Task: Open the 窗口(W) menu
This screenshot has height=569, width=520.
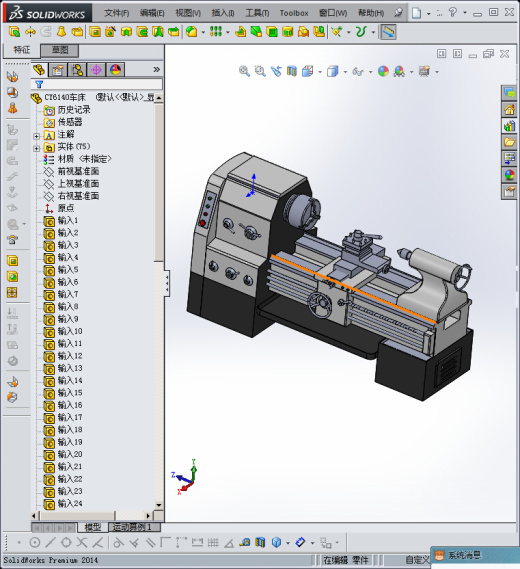Action: [x=333, y=13]
